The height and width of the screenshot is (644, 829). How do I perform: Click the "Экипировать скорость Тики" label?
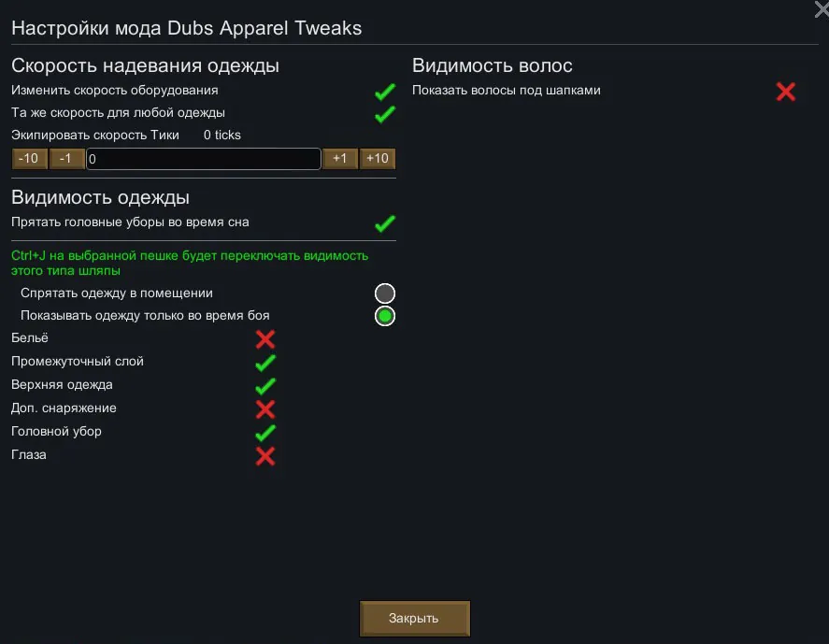click(95, 135)
